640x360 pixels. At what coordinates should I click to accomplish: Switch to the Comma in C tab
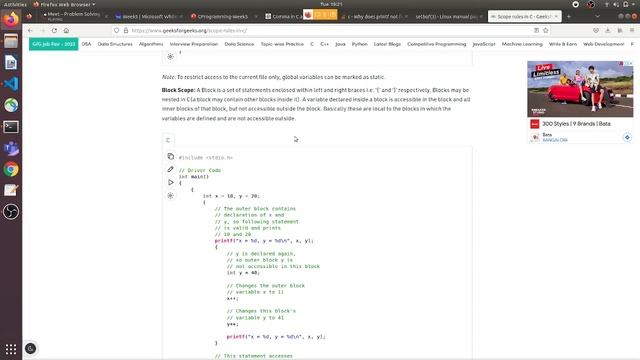(284, 17)
